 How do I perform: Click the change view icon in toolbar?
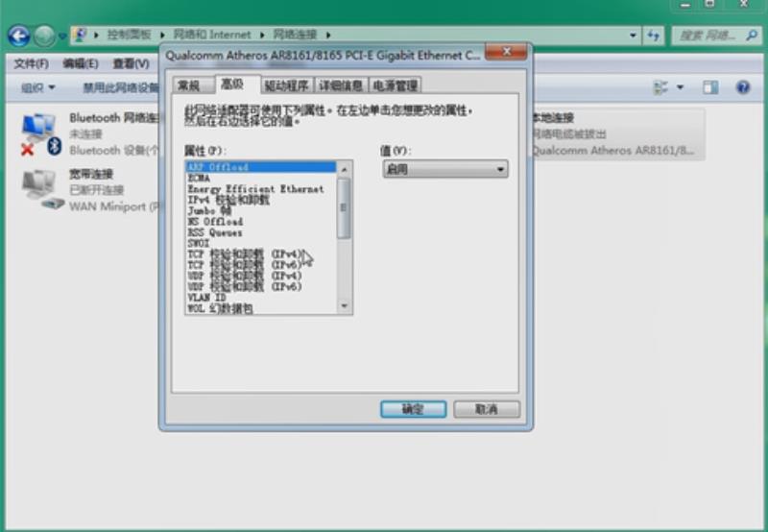(x=660, y=87)
